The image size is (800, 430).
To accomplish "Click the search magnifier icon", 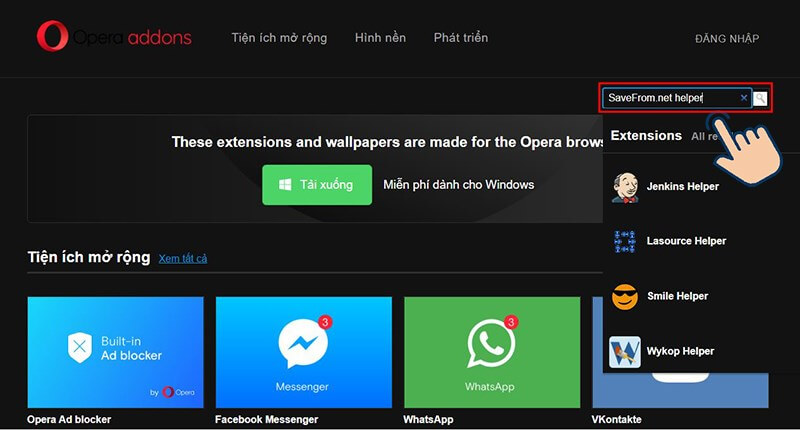I will point(760,98).
